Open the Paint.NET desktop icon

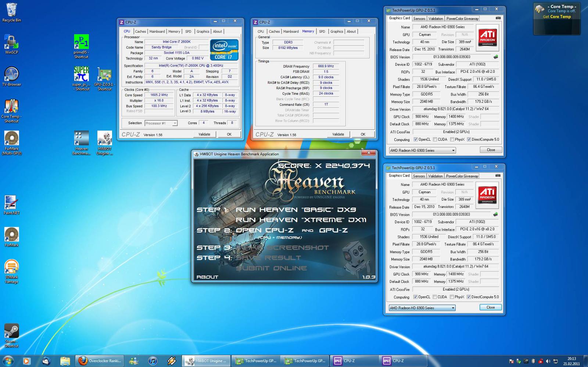(11, 205)
